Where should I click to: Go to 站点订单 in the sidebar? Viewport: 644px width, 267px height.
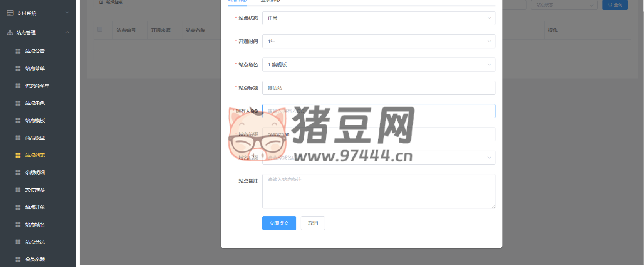(35, 207)
